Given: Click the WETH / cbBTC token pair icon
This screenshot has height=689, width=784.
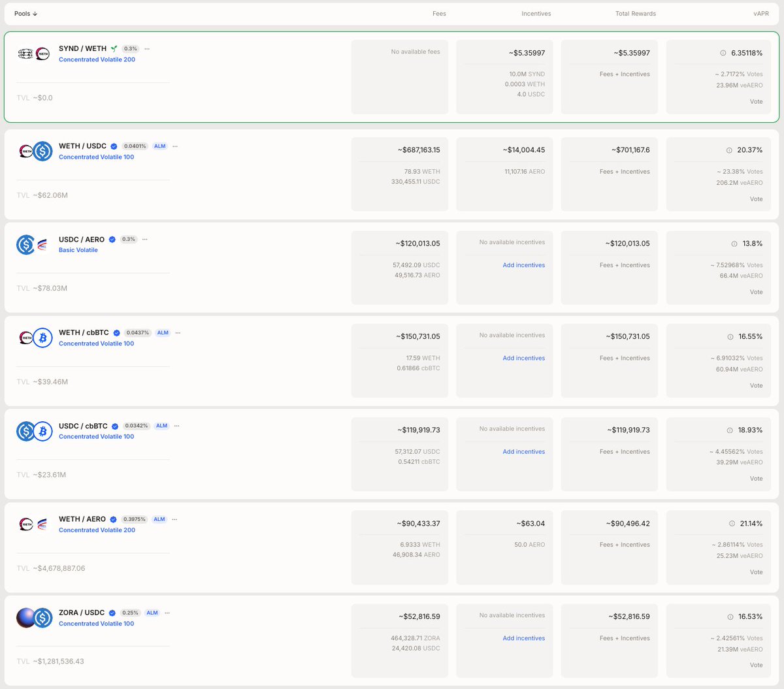Looking at the screenshot, I should pyautogui.click(x=35, y=338).
